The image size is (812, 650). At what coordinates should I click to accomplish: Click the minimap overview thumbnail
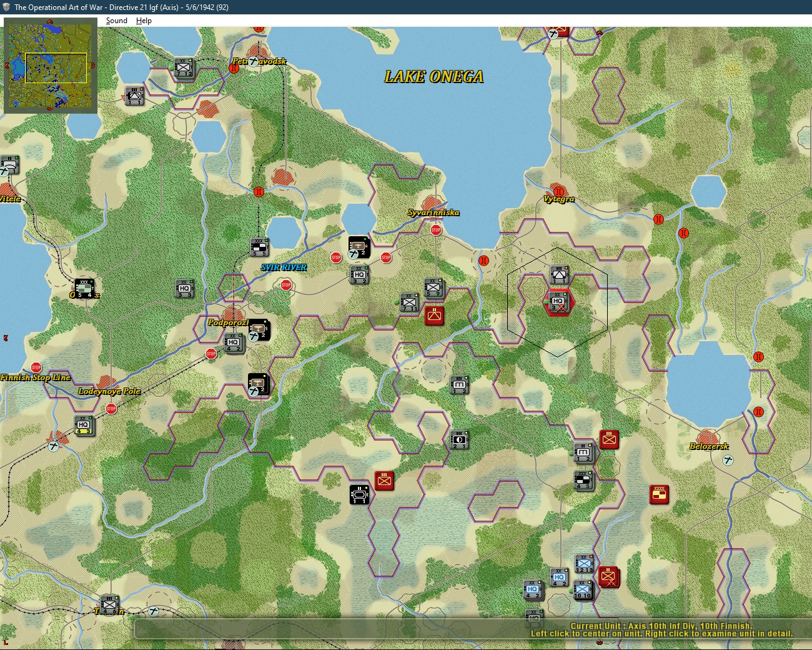point(51,66)
